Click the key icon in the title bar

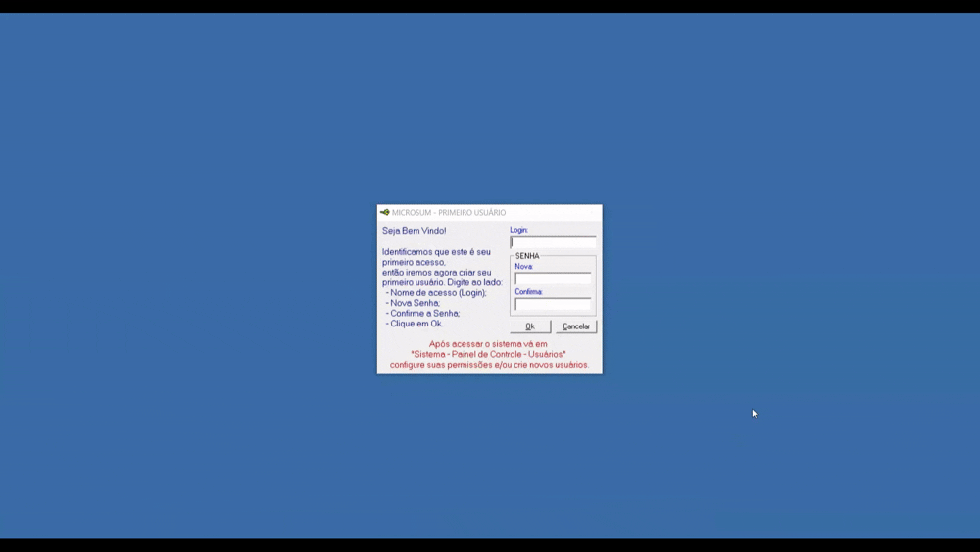(385, 212)
